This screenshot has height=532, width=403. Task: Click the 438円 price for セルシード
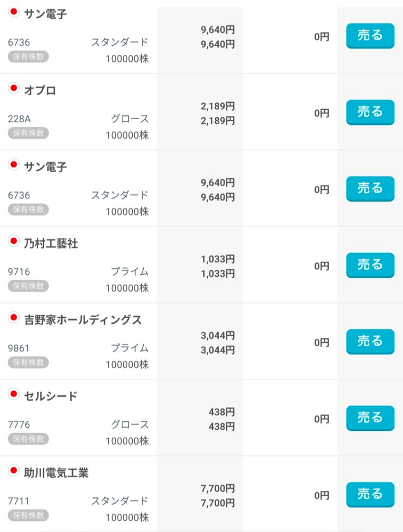tap(221, 412)
